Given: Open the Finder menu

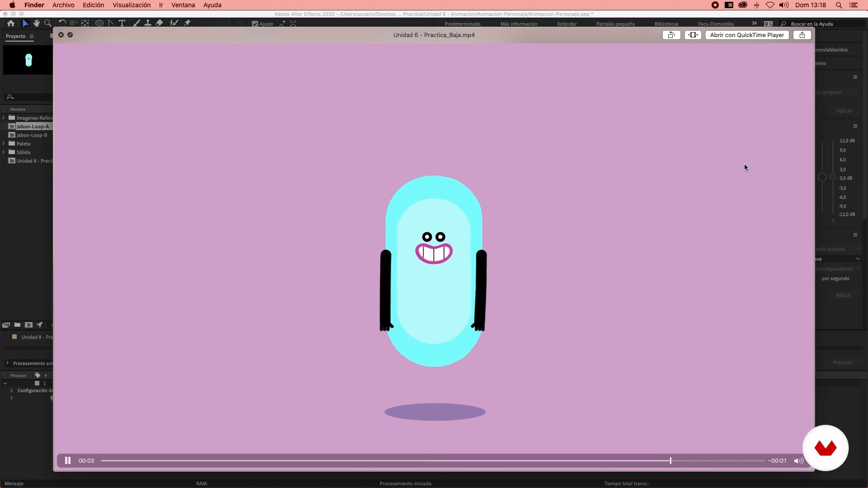Looking at the screenshot, I should [34, 5].
